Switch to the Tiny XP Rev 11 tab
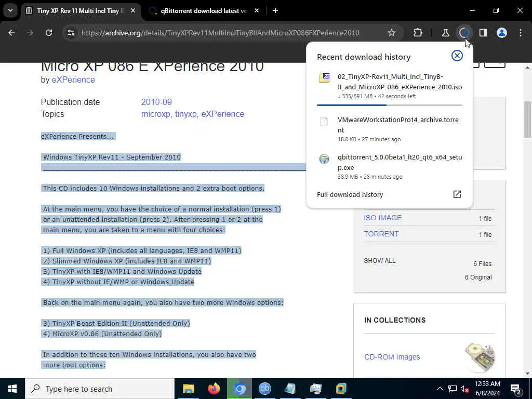532x399 pixels. [80, 11]
